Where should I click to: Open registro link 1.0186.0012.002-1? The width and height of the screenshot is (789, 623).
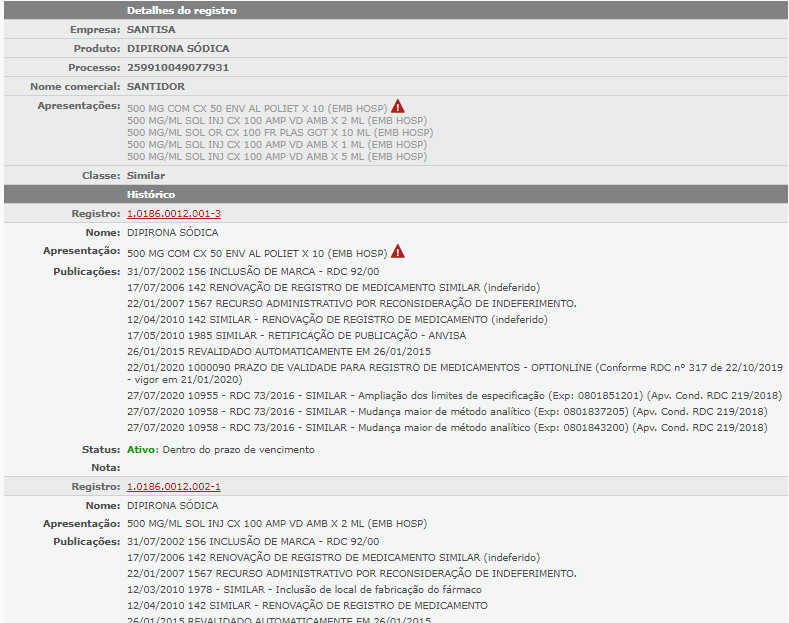click(x=174, y=487)
